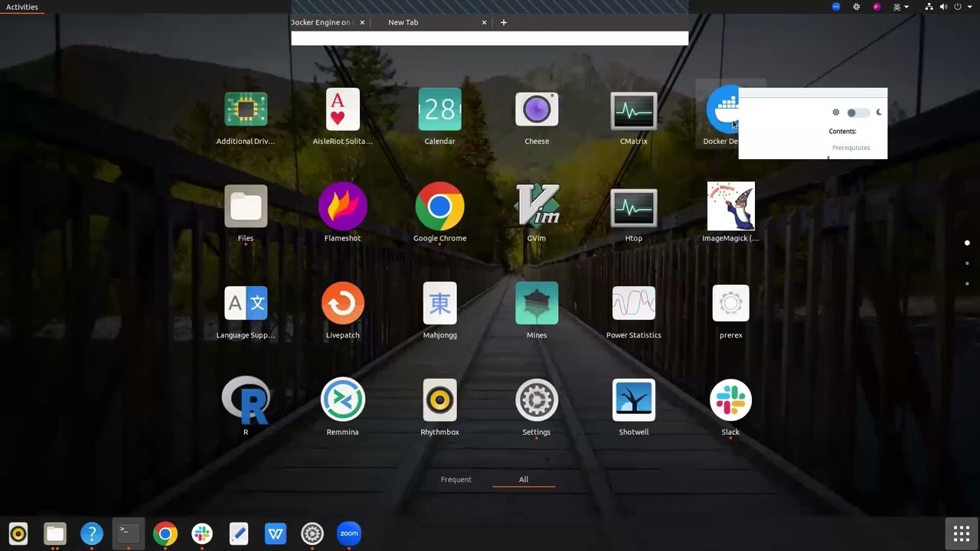The width and height of the screenshot is (980, 551).
Task: Open Chrome from the dock
Action: pos(165,533)
